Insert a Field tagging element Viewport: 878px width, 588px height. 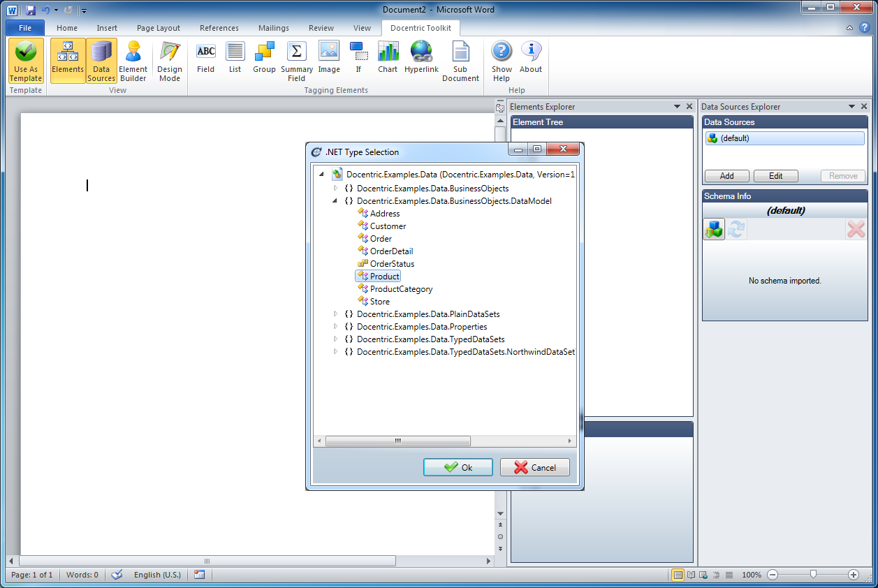(x=206, y=57)
